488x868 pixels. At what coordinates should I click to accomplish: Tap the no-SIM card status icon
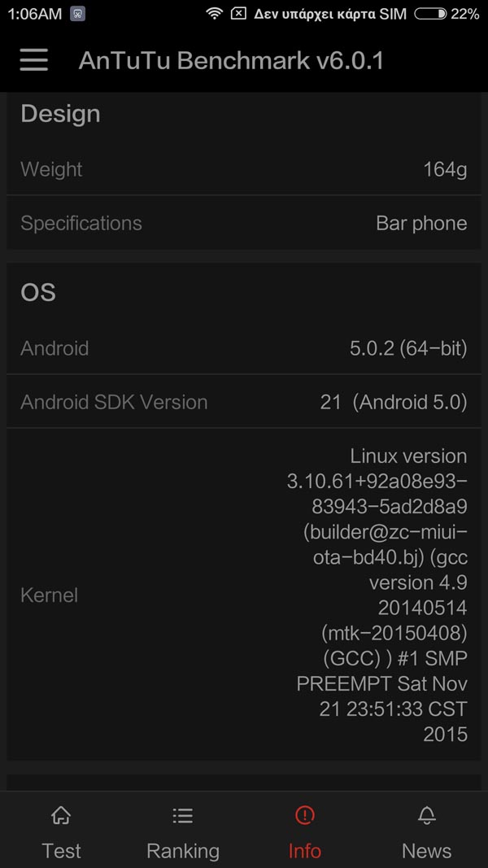click(x=238, y=13)
